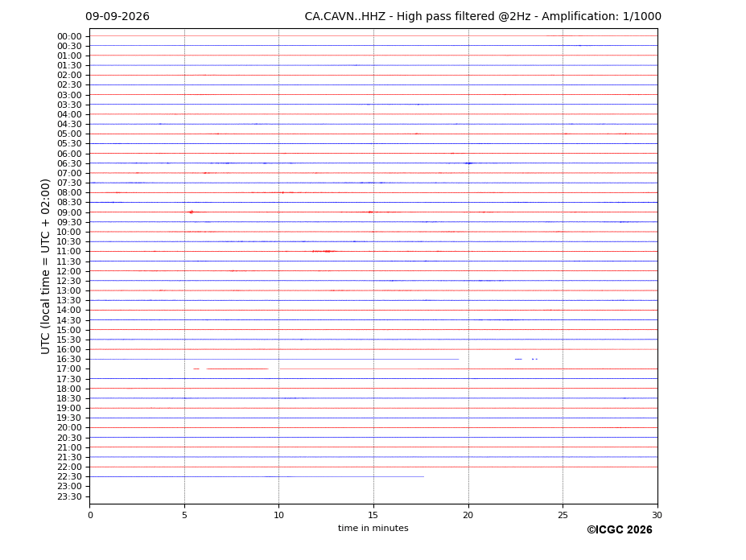This screenshot has height=560, width=746.
Task: Click the UTC local time y-axis label
Action: (x=45, y=266)
